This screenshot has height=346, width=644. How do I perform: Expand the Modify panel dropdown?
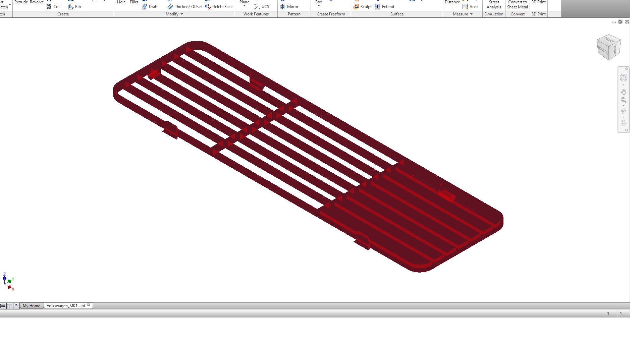click(182, 14)
